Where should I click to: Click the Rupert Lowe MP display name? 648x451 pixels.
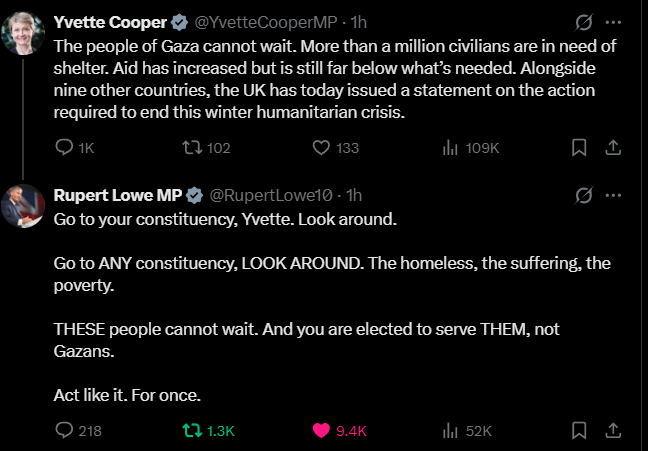(x=116, y=194)
